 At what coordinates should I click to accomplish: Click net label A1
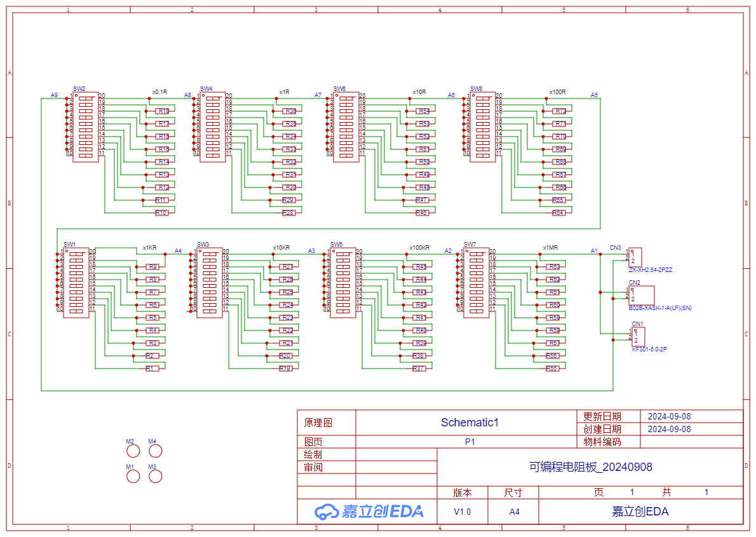point(594,251)
